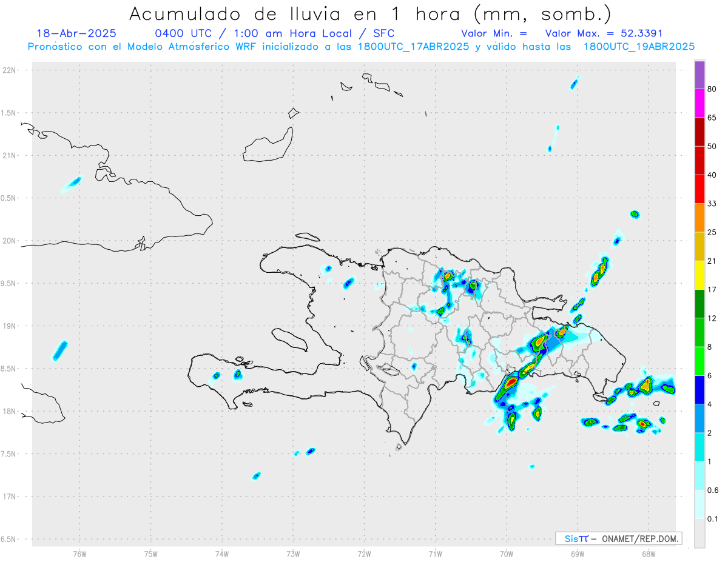Select the '17N' latitude axis label

pos(10,497)
